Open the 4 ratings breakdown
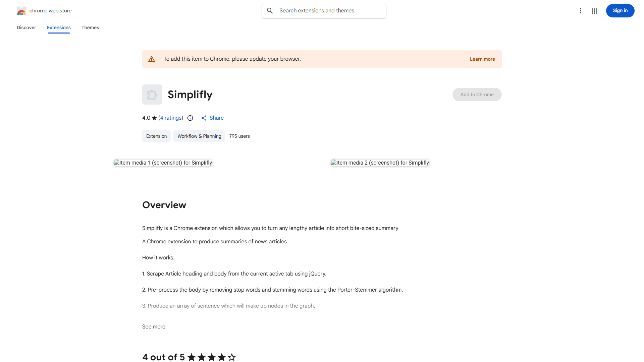 point(171,118)
